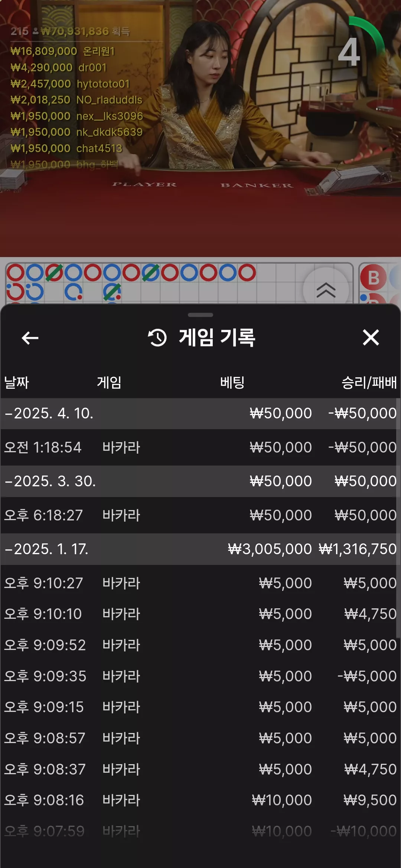Go back with the left arrow icon
The image size is (401, 868).
click(30, 338)
